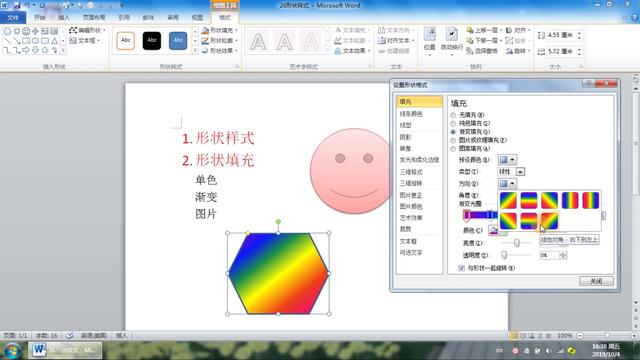
Task: Click the 形状轮廓 shape outline icon
Action: point(205,40)
